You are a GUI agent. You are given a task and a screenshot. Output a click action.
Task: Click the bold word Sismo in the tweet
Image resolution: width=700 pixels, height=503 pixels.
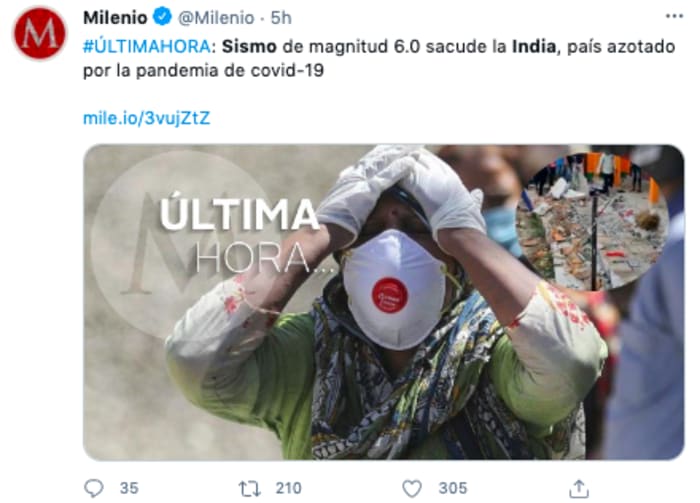point(249,46)
